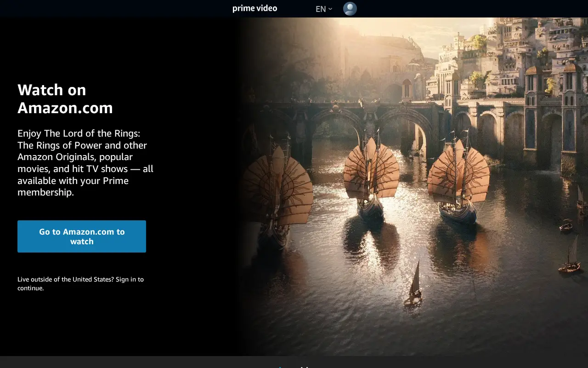Click the Prime Video logo
588x368 pixels.
pyautogui.click(x=254, y=8)
